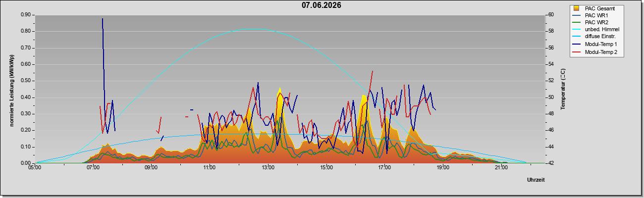Click the 48 temperature axis value
The width and height of the screenshot is (644, 198).
(x=551, y=113)
